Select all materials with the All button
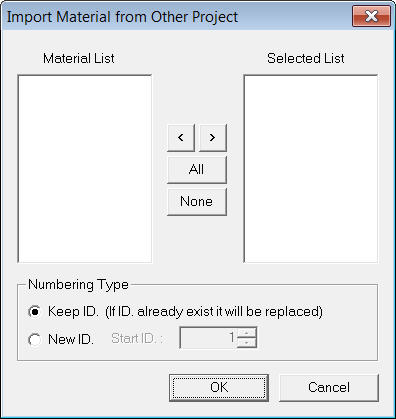Image resolution: width=396 pixels, height=419 pixels. point(197,170)
